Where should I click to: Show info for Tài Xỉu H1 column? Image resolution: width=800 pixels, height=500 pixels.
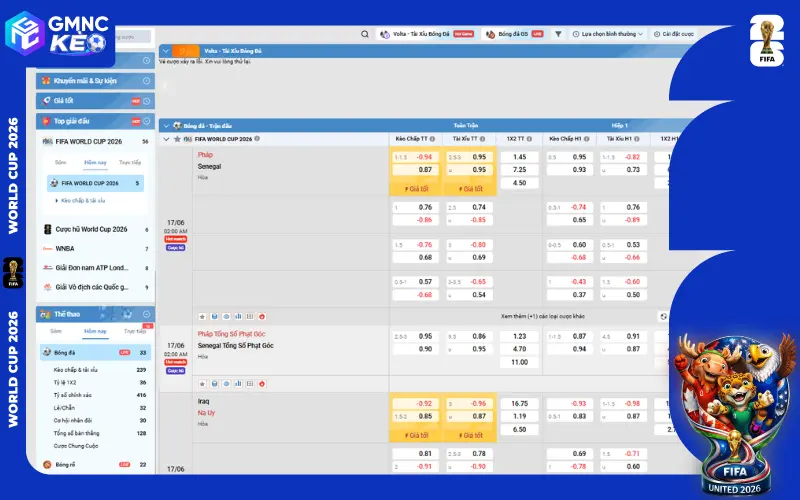637,139
